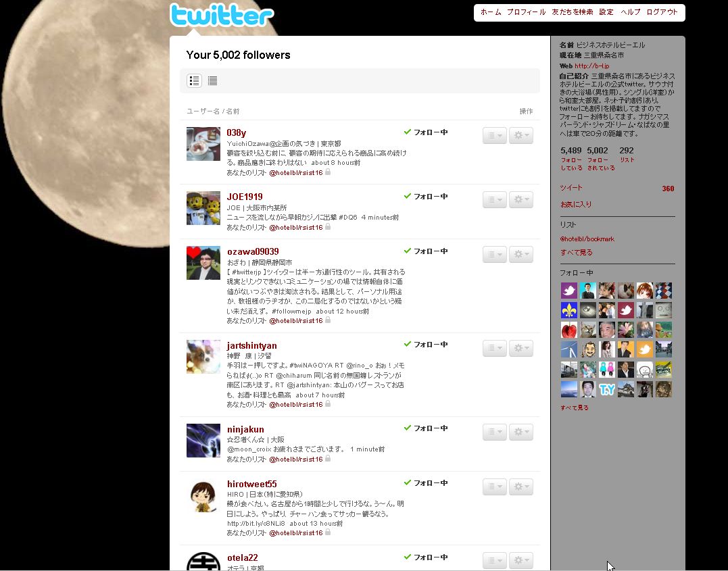Image resolution: width=728 pixels, height=571 pixels.
Task: Click red apple avatar in following grid
Action: (x=568, y=330)
